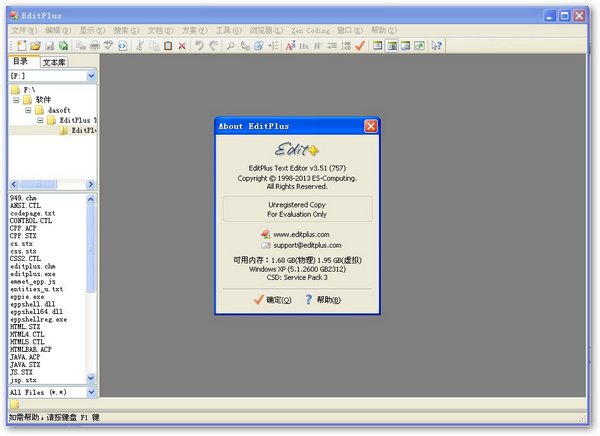Viewport: 600px width, 436px height.
Task: Click the Redo arrow icon
Action: pos(213,46)
